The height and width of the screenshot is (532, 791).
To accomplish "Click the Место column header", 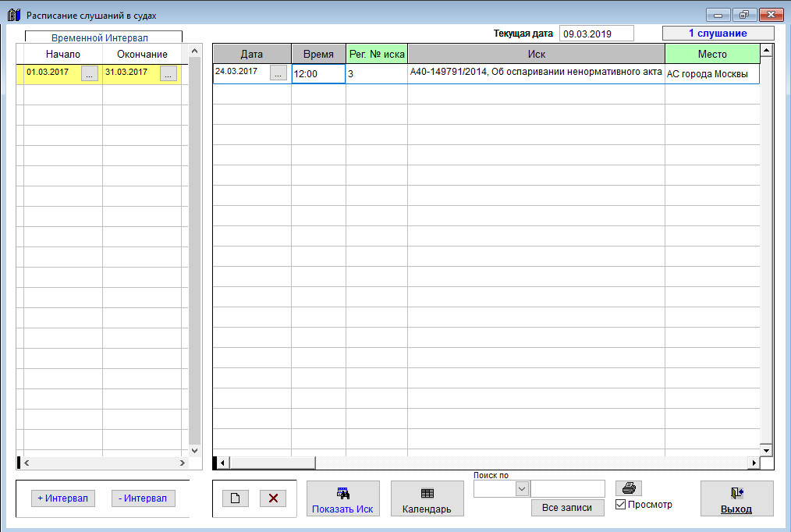I will click(x=712, y=54).
